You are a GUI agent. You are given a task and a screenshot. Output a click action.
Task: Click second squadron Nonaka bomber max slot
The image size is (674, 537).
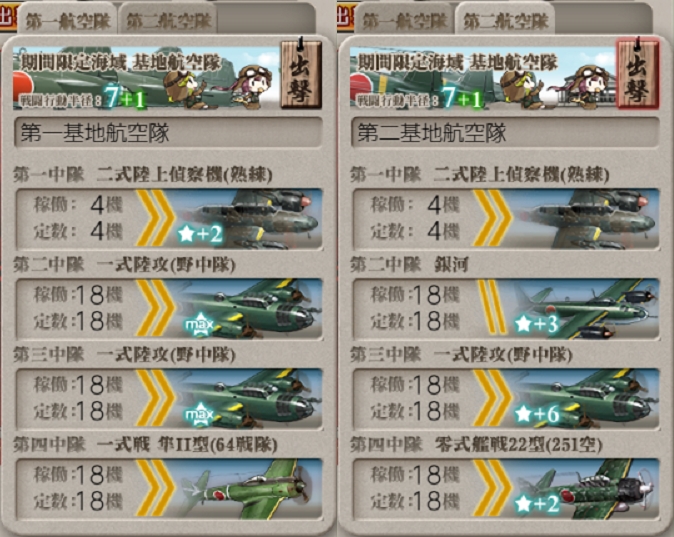[x=169, y=309]
